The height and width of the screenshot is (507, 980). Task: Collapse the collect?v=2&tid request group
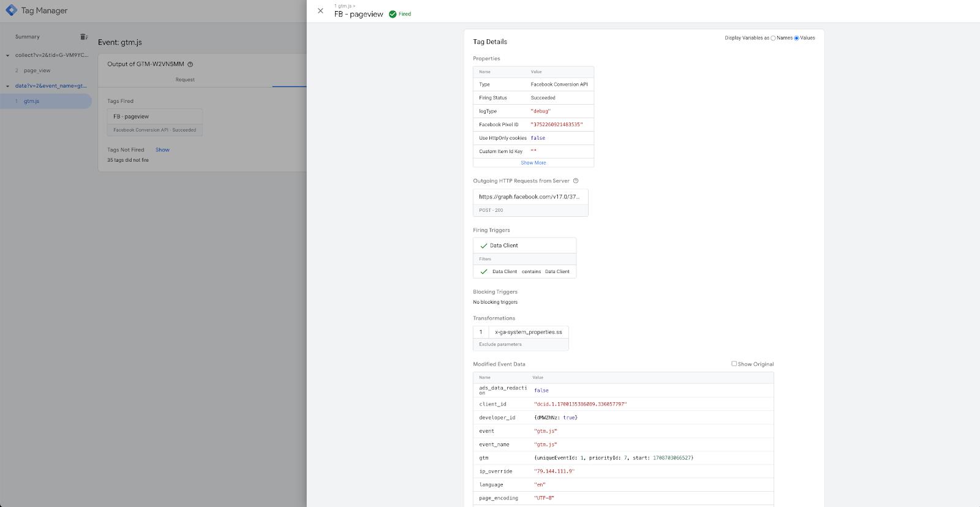[7, 55]
